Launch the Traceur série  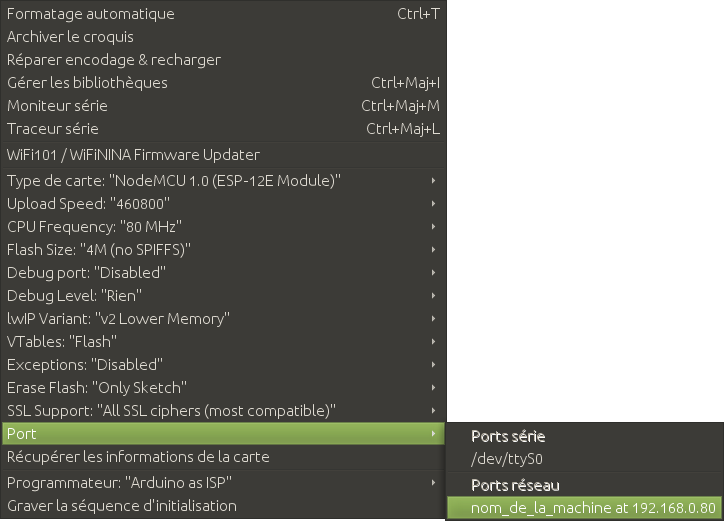tap(52, 129)
